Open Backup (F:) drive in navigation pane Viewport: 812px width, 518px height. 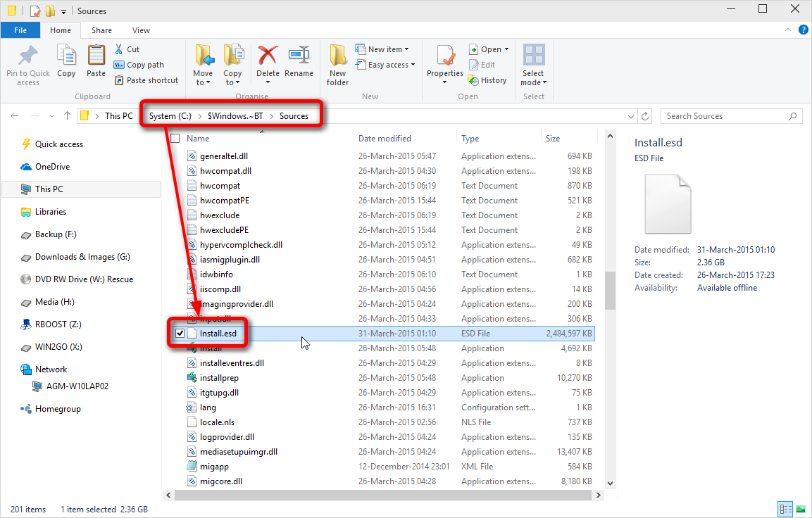[x=56, y=234]
